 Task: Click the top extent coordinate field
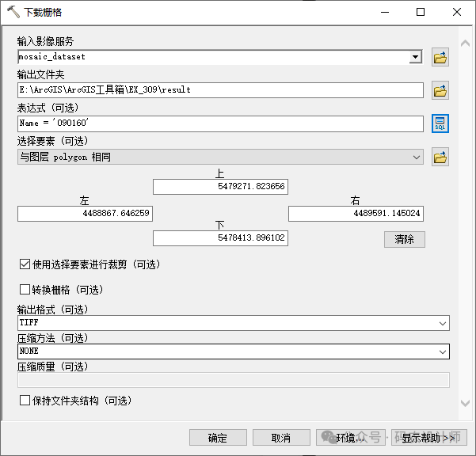(x=220, y=187)
